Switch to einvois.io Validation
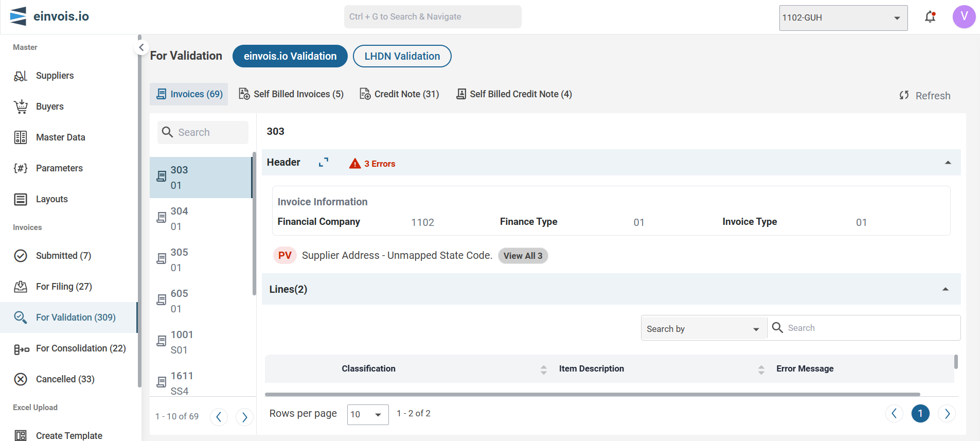This screenshot has height=441, width=980. click(290, 56)
